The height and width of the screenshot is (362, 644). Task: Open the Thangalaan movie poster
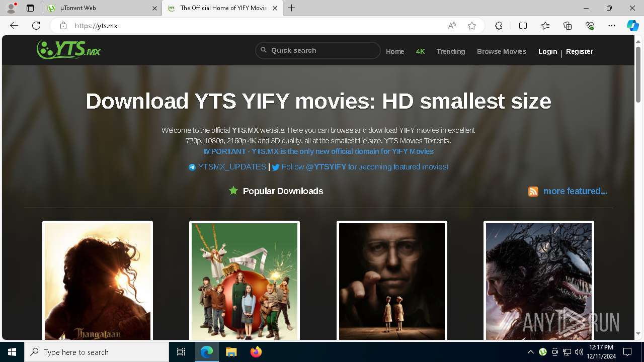click(98, 281)
